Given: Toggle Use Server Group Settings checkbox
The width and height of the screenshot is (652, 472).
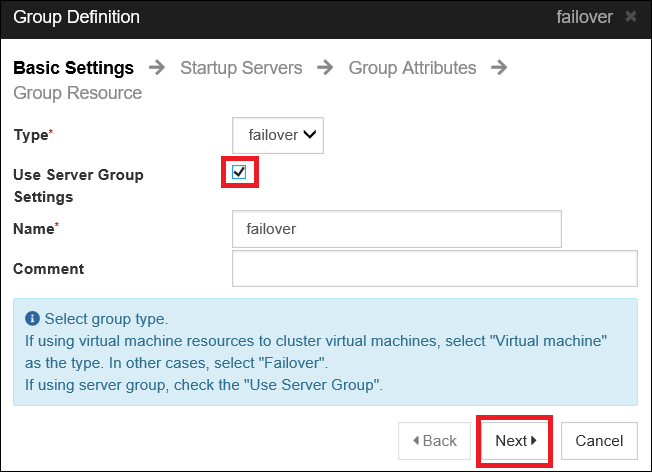Looking at the screenshot, I should [239, 172].
